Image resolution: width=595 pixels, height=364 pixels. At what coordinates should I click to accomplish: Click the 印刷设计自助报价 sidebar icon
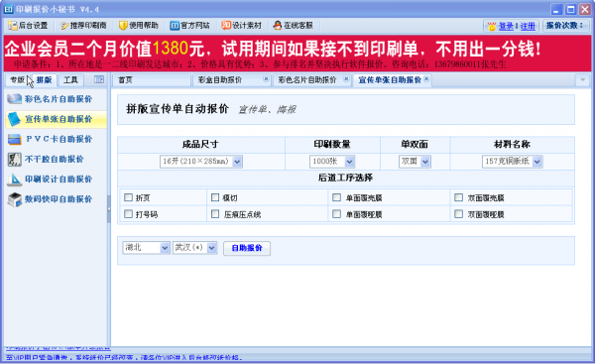15,180
